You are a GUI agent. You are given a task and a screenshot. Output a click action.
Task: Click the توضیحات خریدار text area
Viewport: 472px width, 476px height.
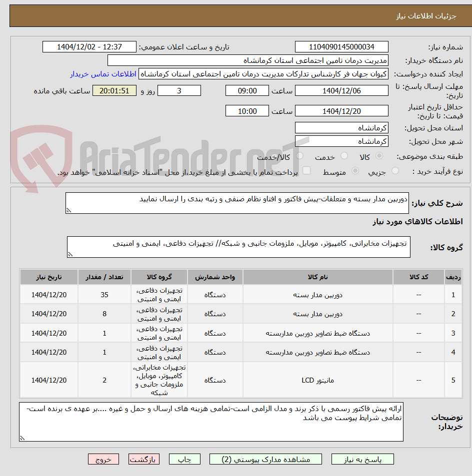click(211, 422)
